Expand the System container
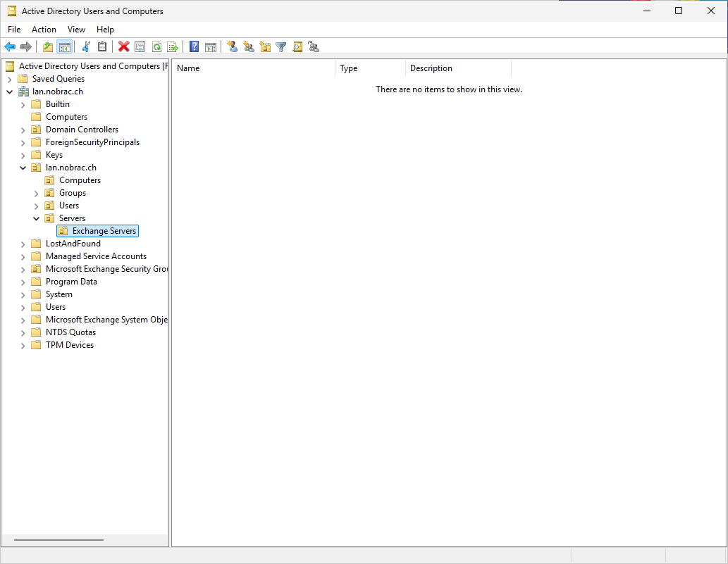 tap(23, 294)
